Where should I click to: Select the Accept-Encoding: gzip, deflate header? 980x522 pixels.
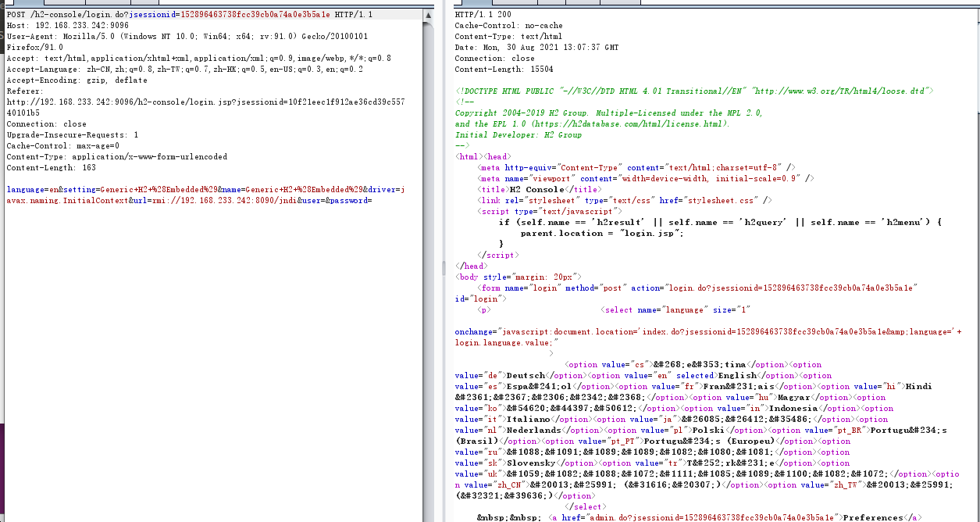[x=77, y=80]
